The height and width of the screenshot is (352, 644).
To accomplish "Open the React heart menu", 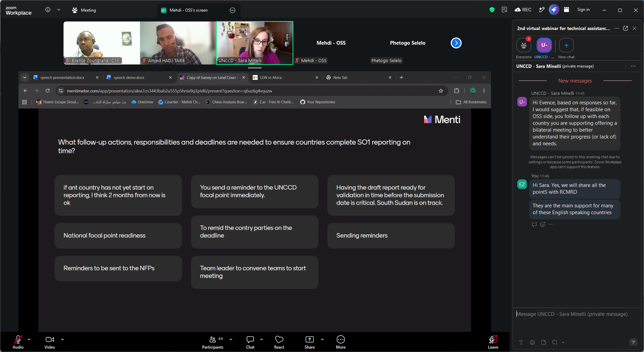I will click(x=279, y=342).
